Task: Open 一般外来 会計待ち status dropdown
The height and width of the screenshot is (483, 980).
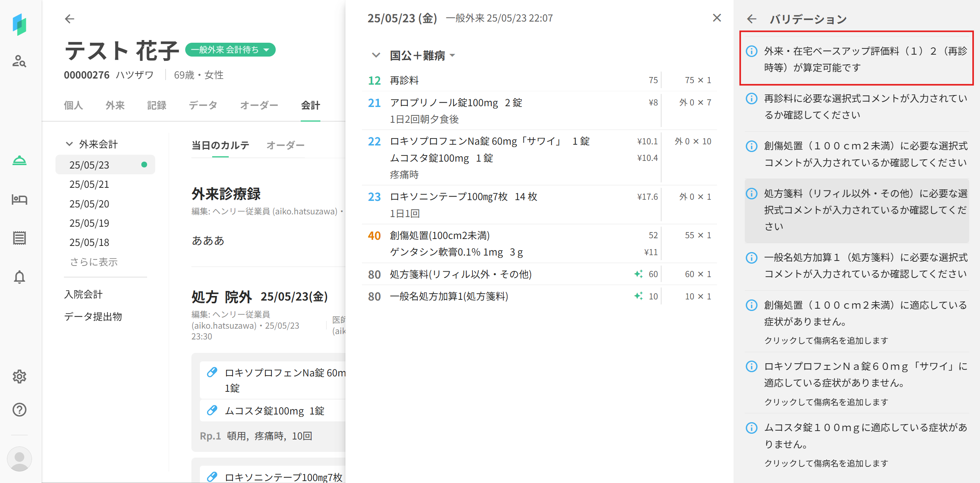Action: (x=230, y=50)
